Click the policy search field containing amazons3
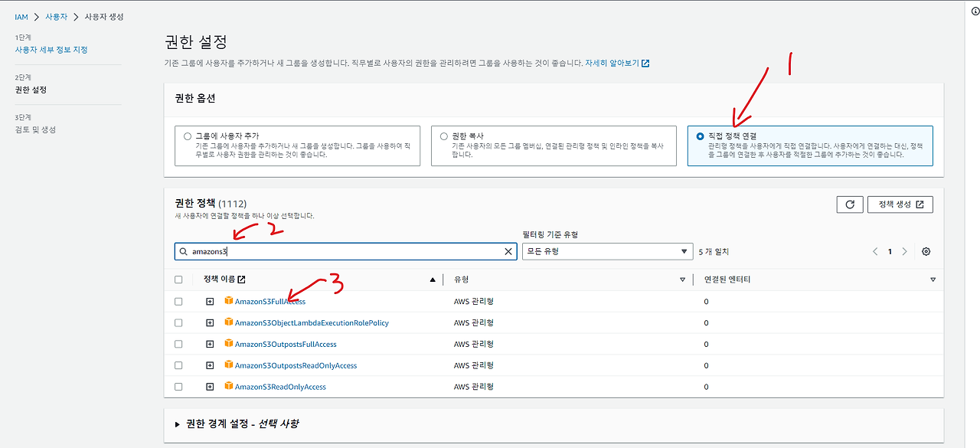 tap(345, 251)
